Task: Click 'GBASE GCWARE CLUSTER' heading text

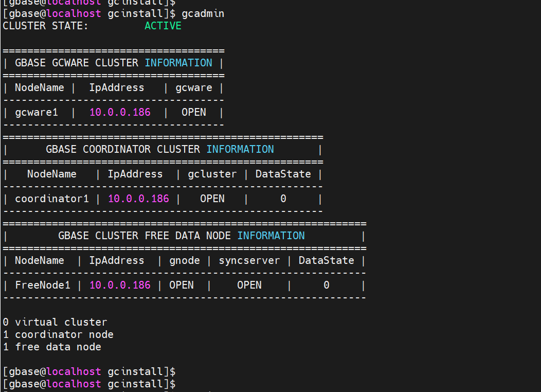Action: pyautogui.click(x=77, y=63)
